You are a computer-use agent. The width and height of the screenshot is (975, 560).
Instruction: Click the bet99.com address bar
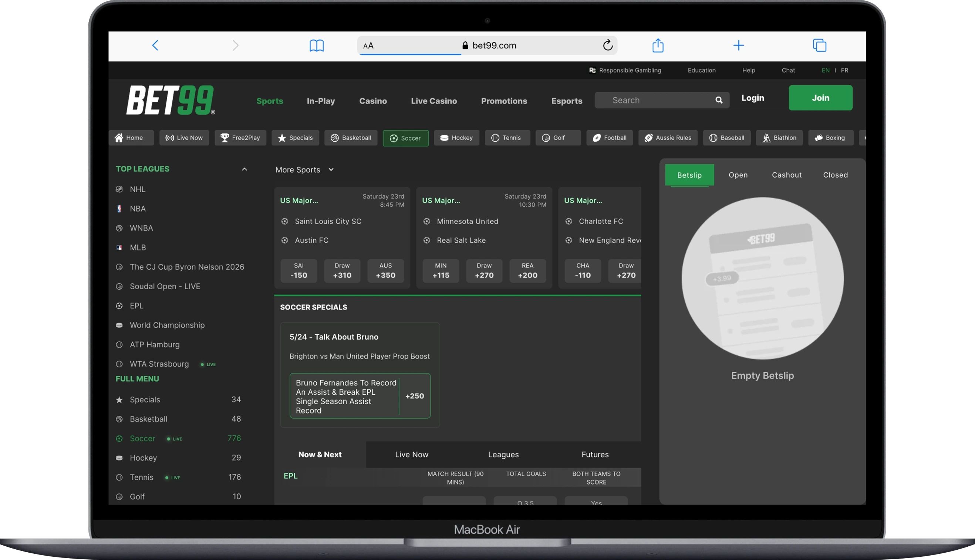[x=487, y=45]
